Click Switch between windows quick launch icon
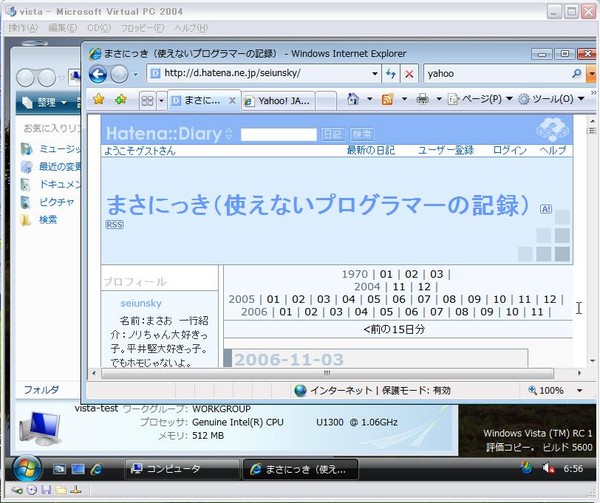This screenshot has width=600, height=503. (x=78, y=469)
